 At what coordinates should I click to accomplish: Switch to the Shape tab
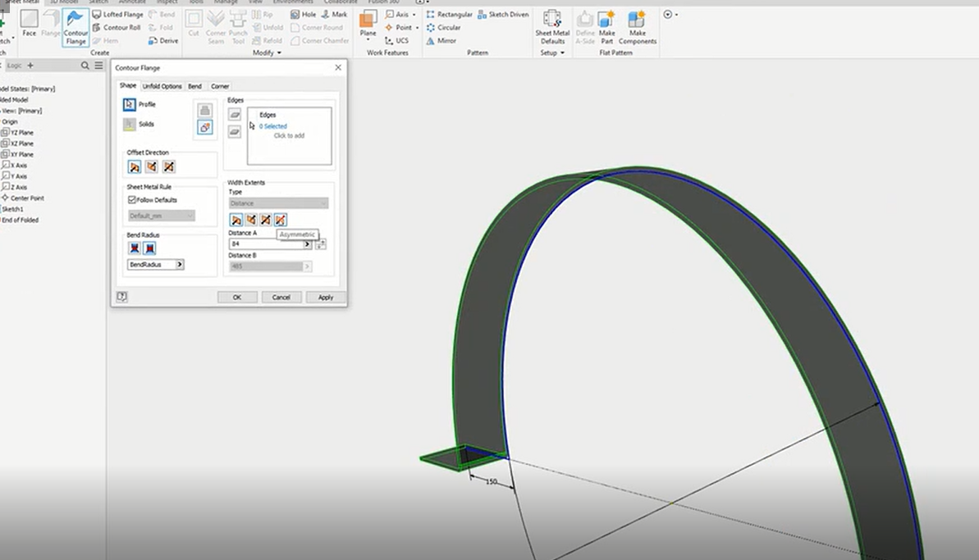click(x=127, y=85)
